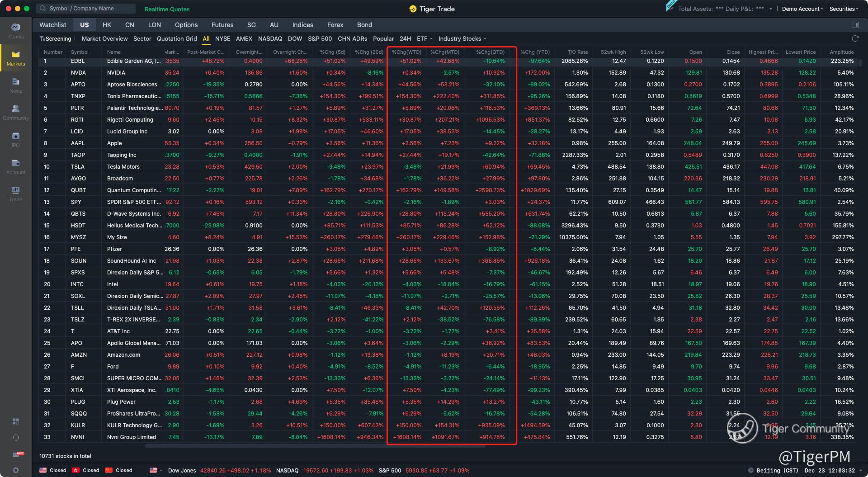Click the horizontal scrollbar under the table

click(x=315, y=446)
